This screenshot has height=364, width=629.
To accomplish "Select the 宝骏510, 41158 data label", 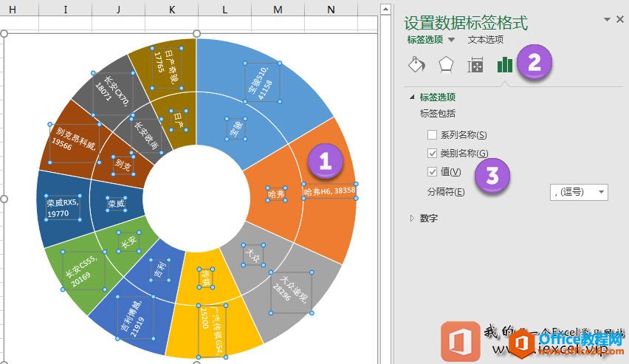I will pyautogui.click(x=262, y=82).
